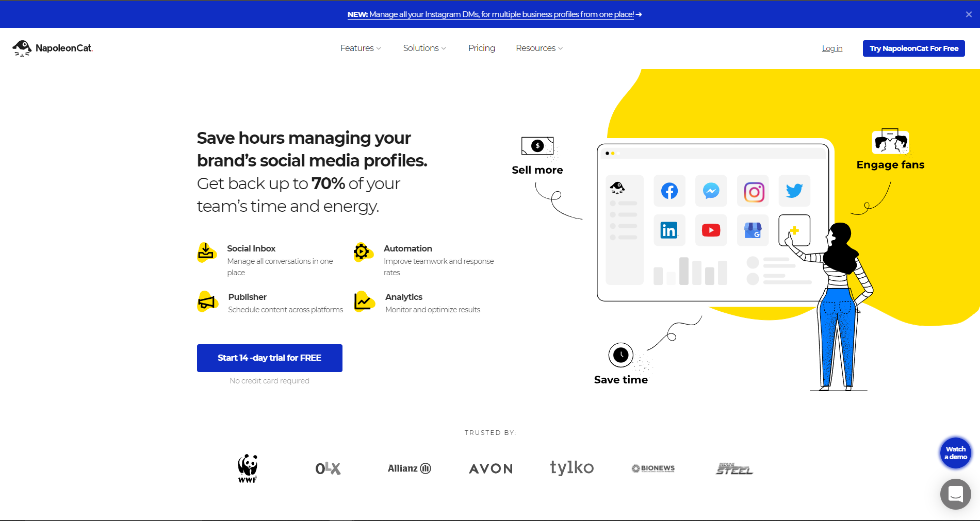The height and width of the screenshot is (521, 980).
Task: Click the Facebook icon in illustration
Action: [669, 191]
